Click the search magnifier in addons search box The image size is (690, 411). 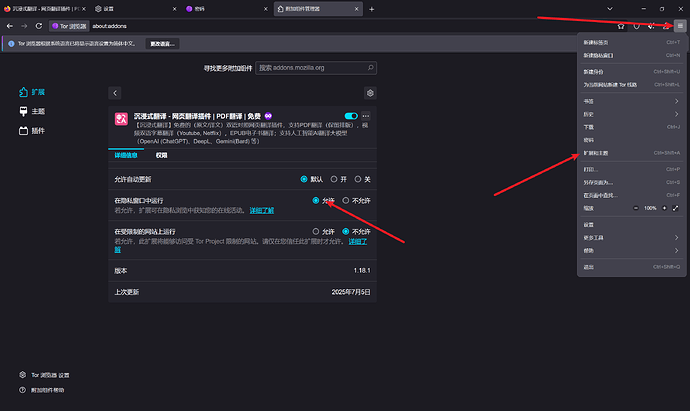pos(371,68)
